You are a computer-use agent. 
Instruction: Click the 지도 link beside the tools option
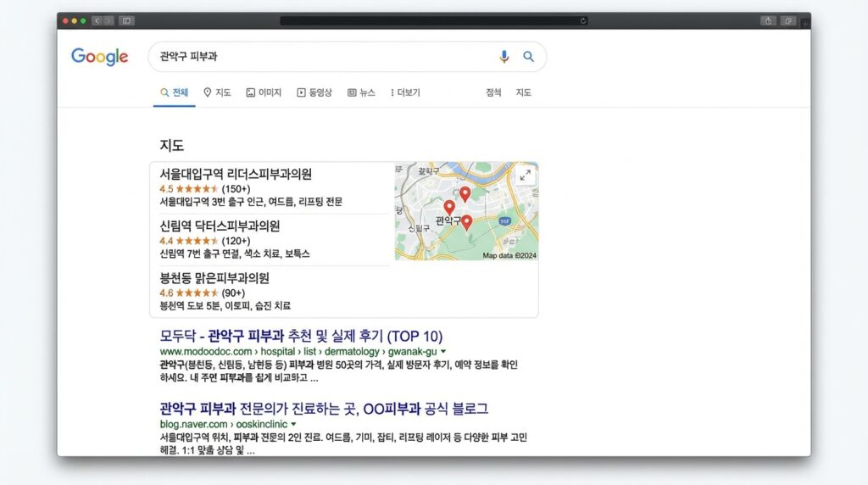tap(523, 92)
